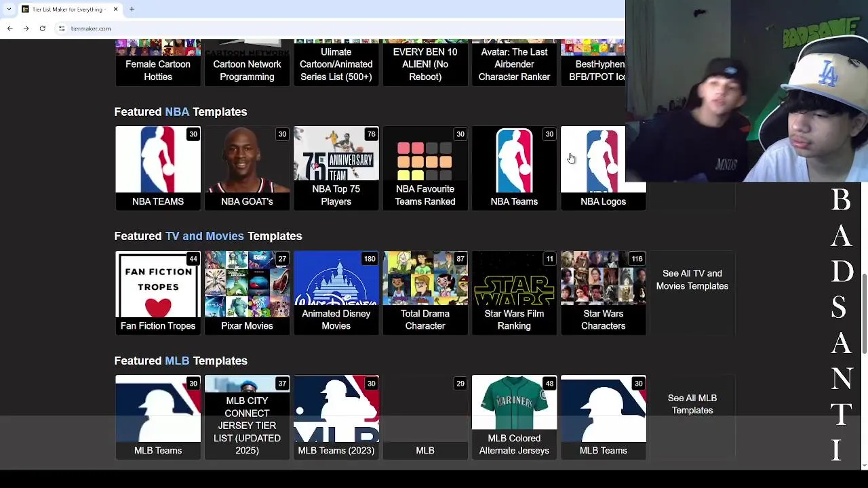The width and height of the screenshot is (868, 488).
Task: Open Cartoon Network Programming template
Action: point(247,62)
